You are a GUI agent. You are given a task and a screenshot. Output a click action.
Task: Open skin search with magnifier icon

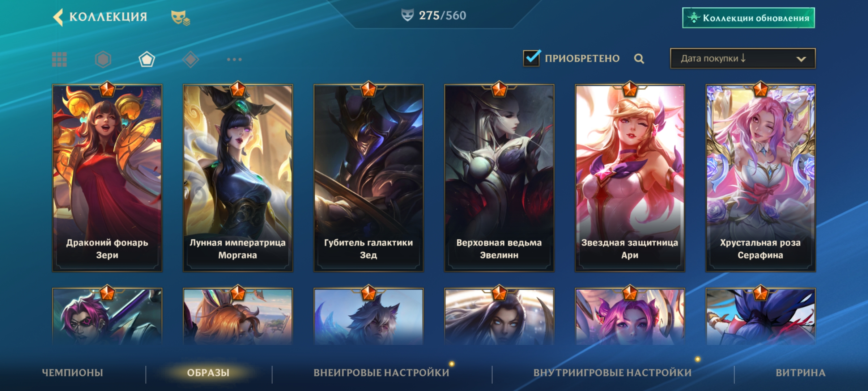point(639,59)
